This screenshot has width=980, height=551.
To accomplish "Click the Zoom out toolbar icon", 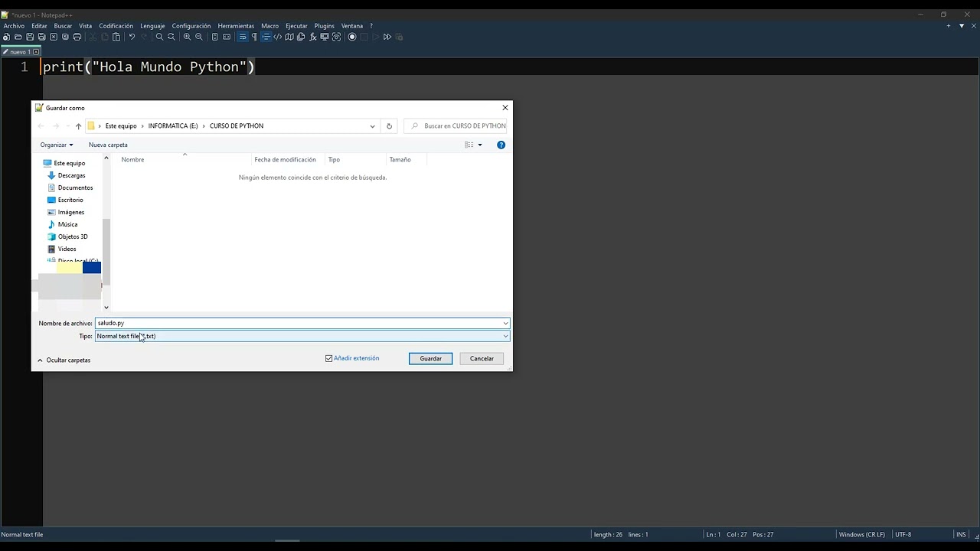I will pos(199,37).
